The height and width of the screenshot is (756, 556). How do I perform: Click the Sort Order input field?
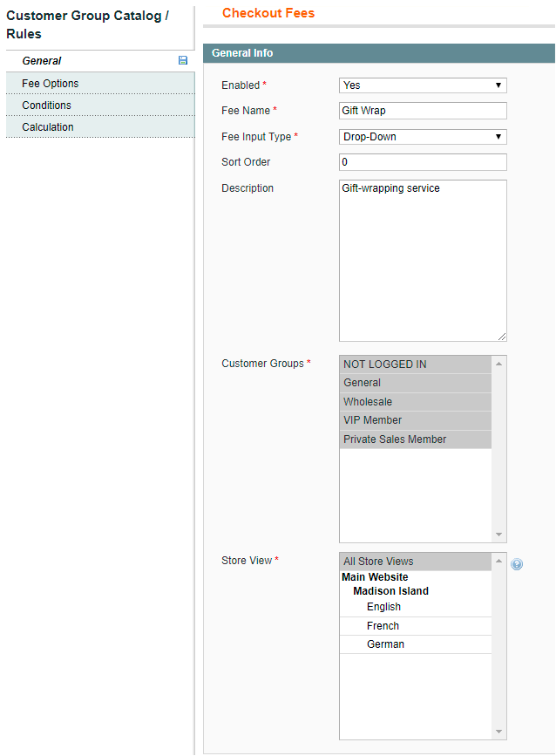423,162
